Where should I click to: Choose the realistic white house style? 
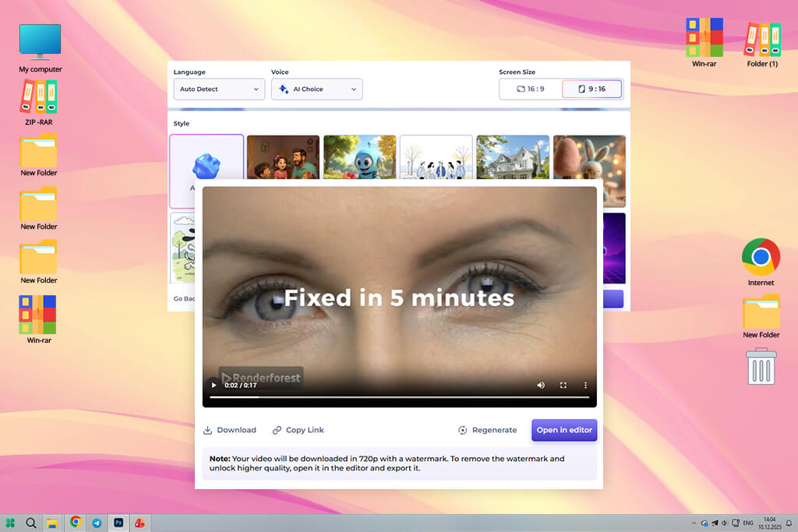513,157
